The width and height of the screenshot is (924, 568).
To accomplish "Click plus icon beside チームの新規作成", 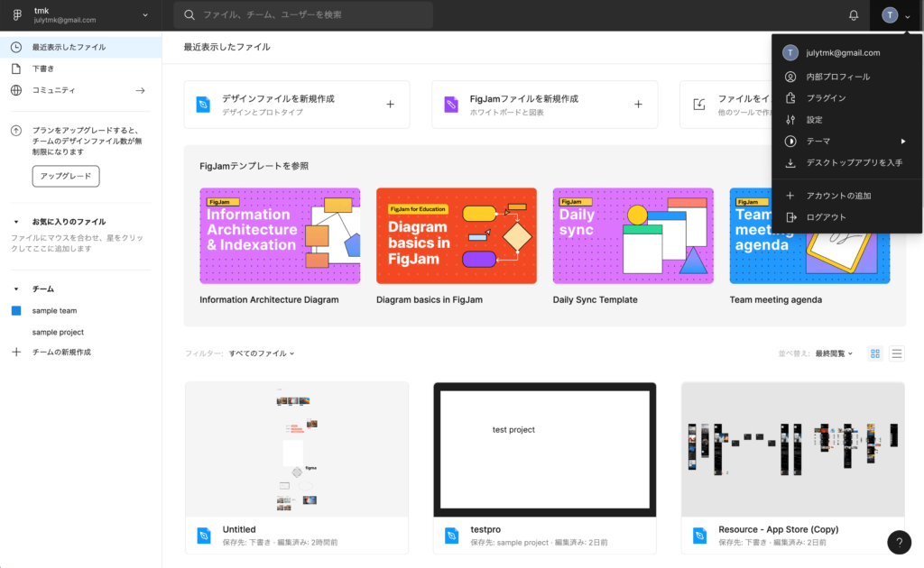I will 15,353.
